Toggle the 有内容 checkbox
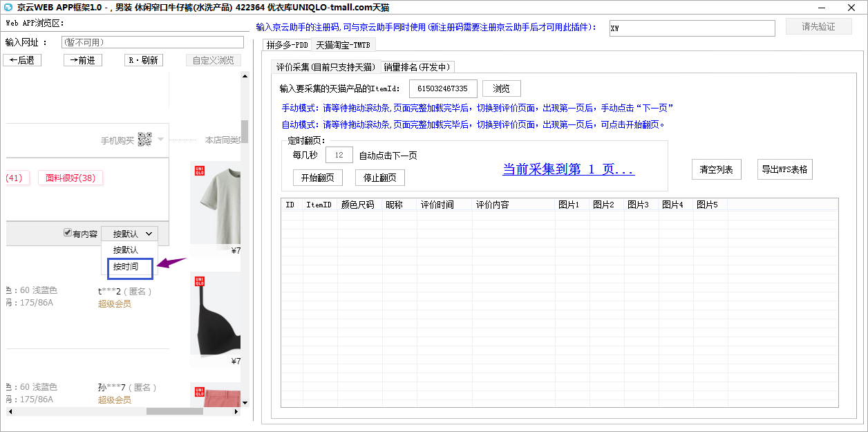The width and height of the screenshot is (868, 432). click(x=68, y=233)
